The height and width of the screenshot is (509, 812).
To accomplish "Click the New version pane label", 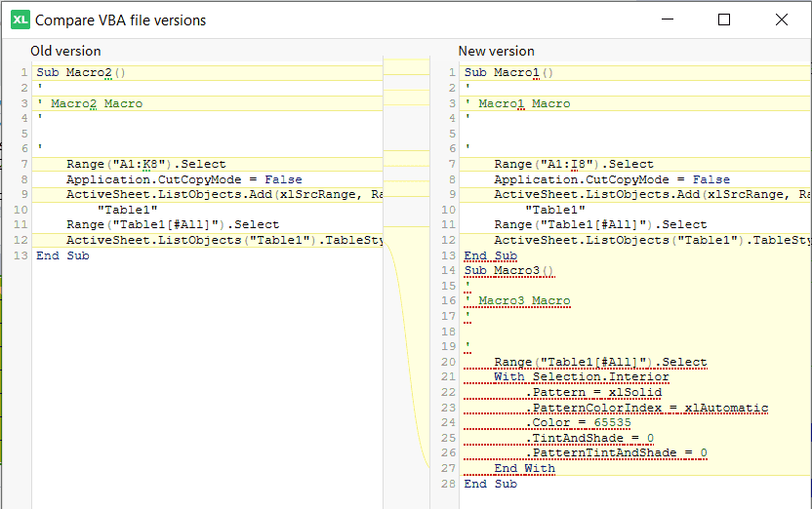I will point(496,51).
